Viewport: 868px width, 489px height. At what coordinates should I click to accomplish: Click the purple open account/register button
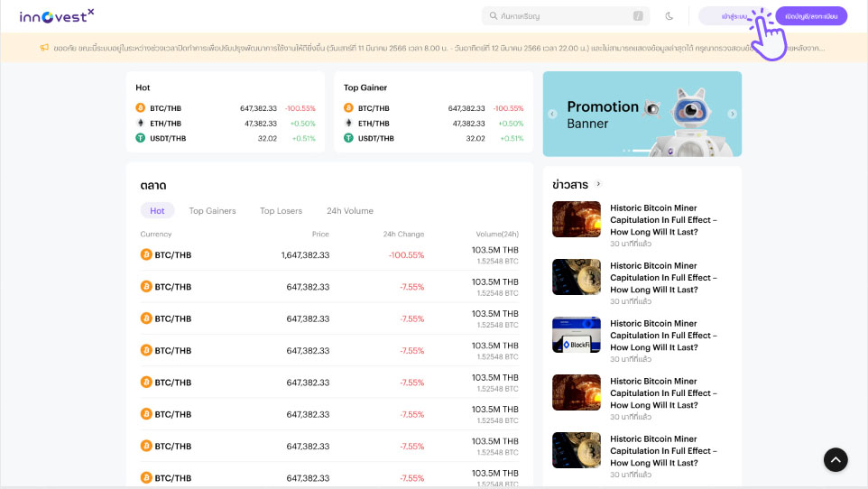(x=811, y=16)
